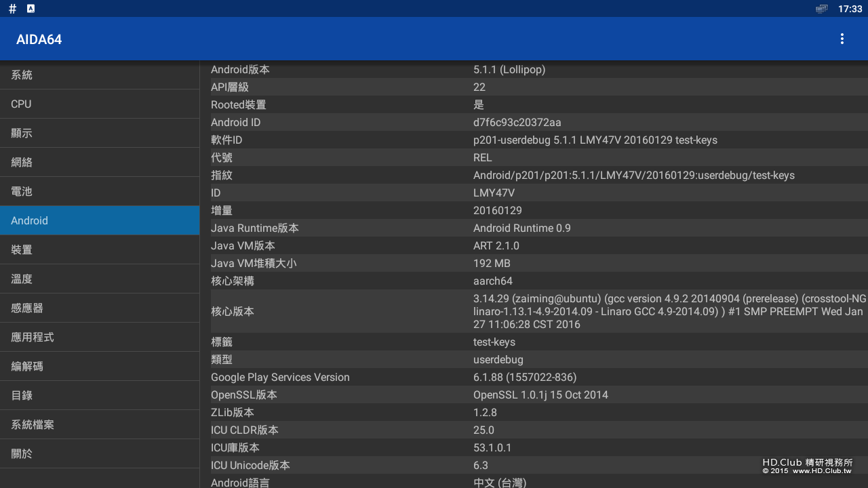The height and width of the screenshot is (488, 868).
Task: Click the value d7f6c93c20372aa
Action: click(517, 122)
